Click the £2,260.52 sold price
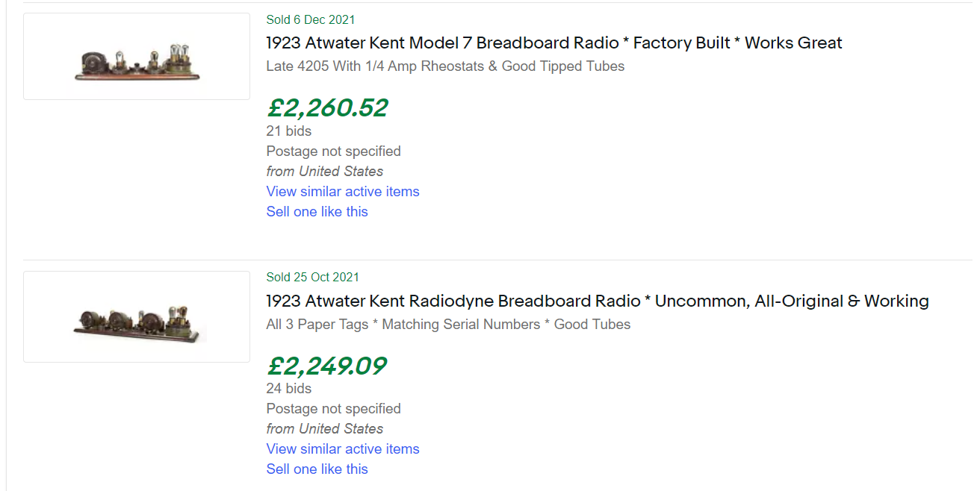This screenshot has height=491, width=980. click(327, 108)
